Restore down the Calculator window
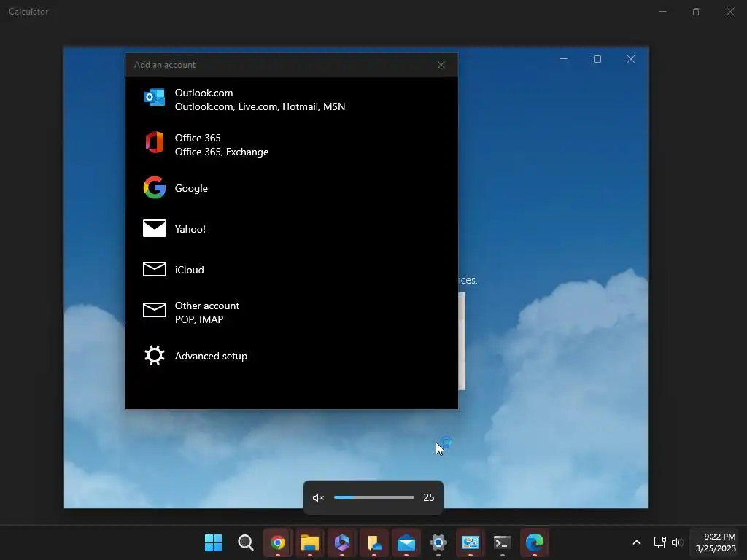This screenshot has width=747, height=560. (697, 12)
